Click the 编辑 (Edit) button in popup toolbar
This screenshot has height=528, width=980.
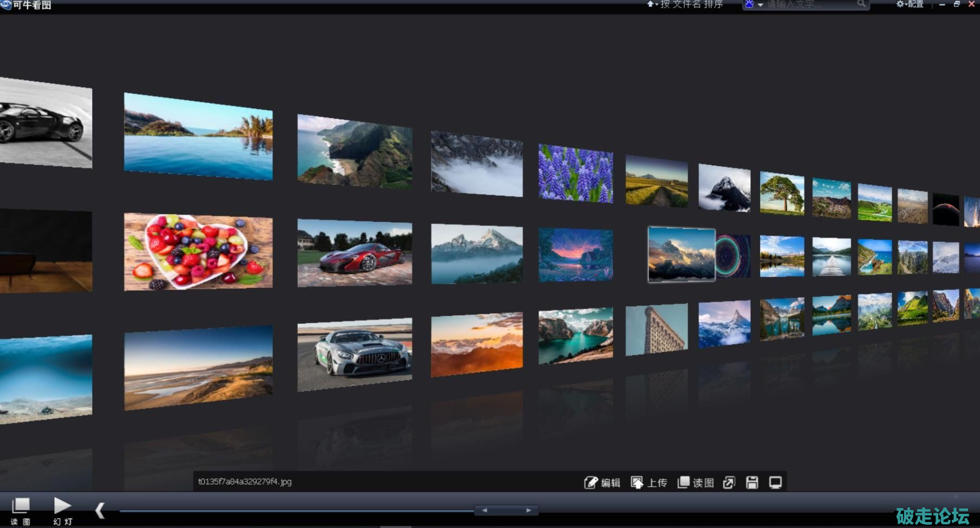(x=602, y=482)
